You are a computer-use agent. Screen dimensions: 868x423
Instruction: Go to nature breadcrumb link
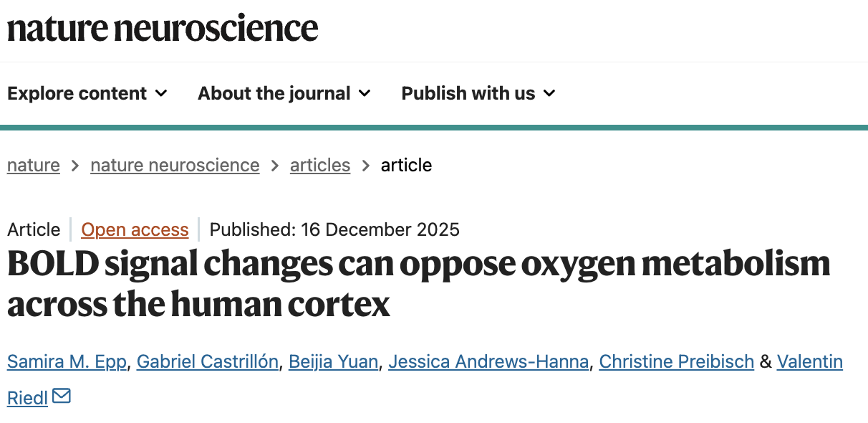(x=34, y=166)
